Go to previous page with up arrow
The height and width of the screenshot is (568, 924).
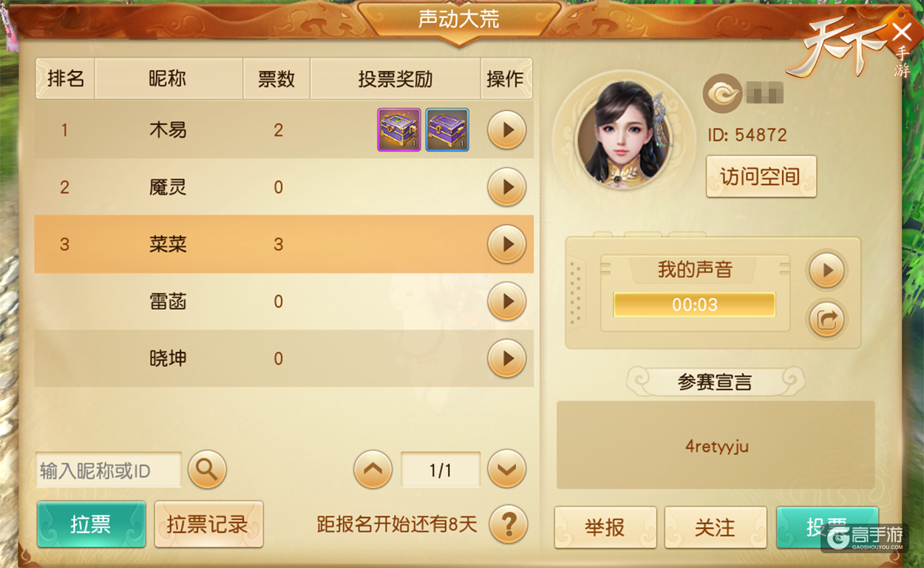click(x=373, y=469)
